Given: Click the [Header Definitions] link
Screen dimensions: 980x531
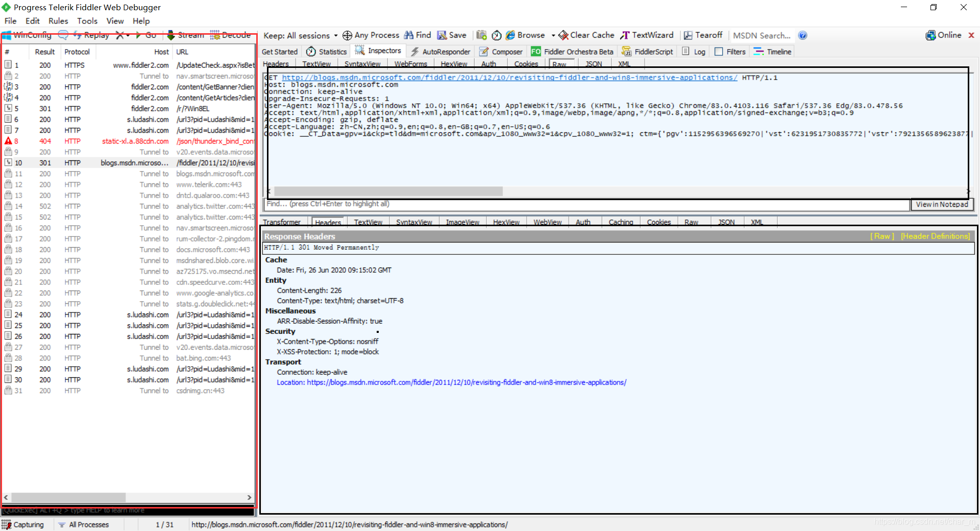Looking at the screenshot, I should [x=935, y=236].
